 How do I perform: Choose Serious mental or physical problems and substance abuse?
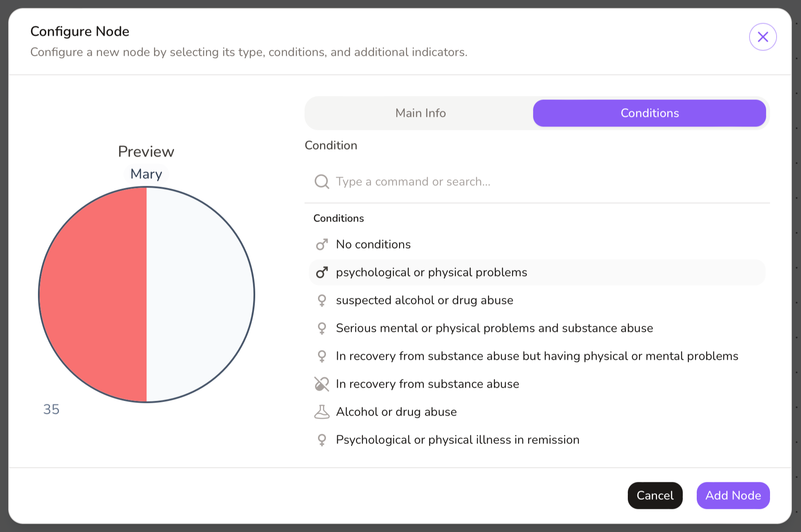[494, 328]
